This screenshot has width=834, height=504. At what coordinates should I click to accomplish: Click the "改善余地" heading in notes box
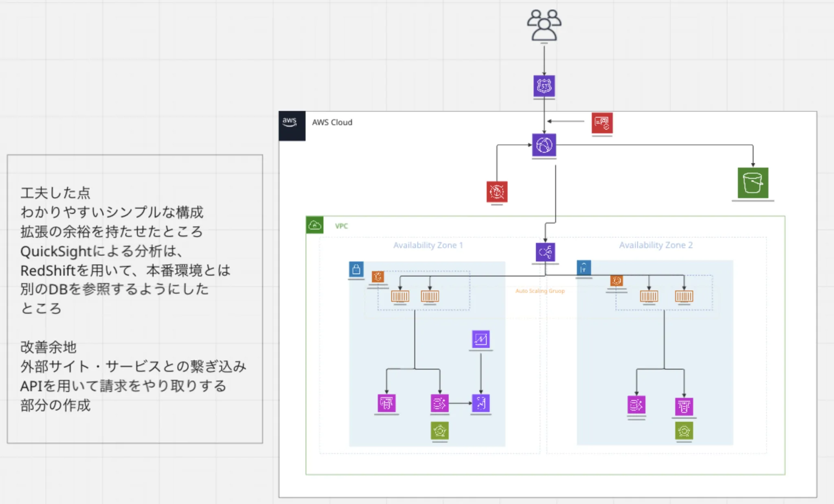tap(48, 347)
